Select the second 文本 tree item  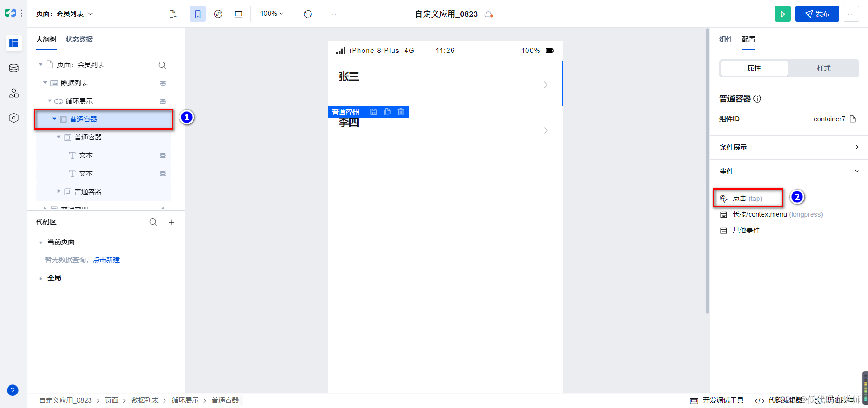(x=86, y=174)
